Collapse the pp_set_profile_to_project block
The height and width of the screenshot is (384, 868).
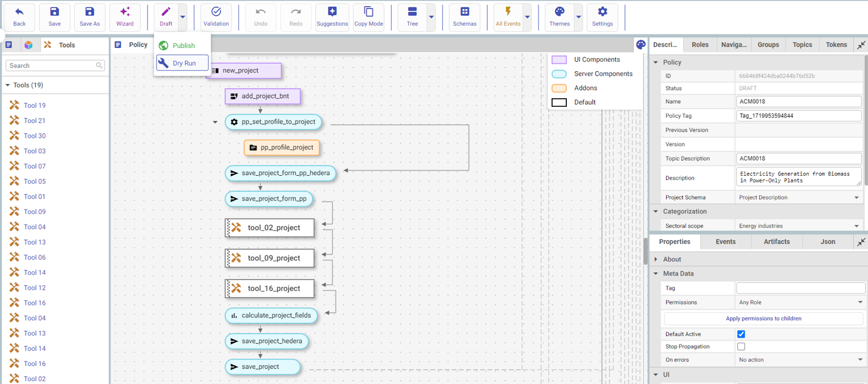(x=215, y=122)
